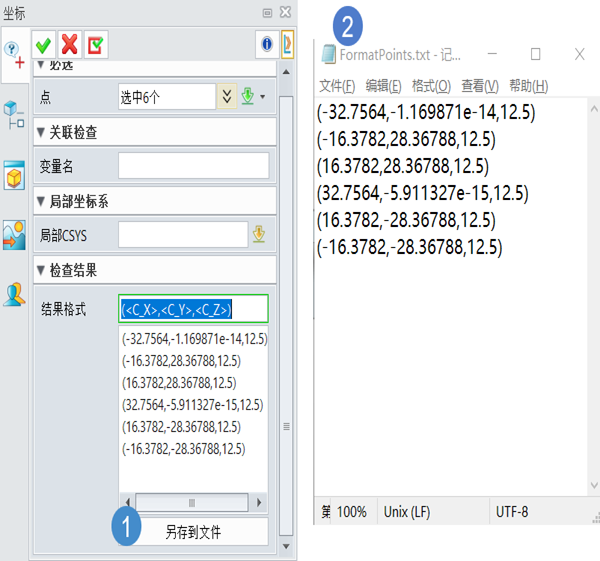Image resolution: width=600 pixels, height=561 pixels.
Task: Click the 另存到文件 button
Action: tap(193, 532)
